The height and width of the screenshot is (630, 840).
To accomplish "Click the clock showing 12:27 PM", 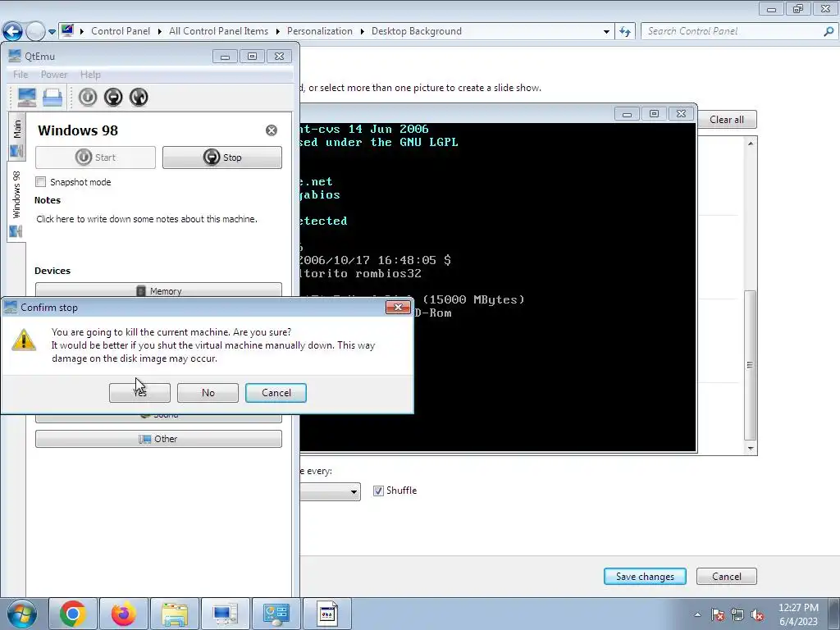I will click(x=798, y=608).
